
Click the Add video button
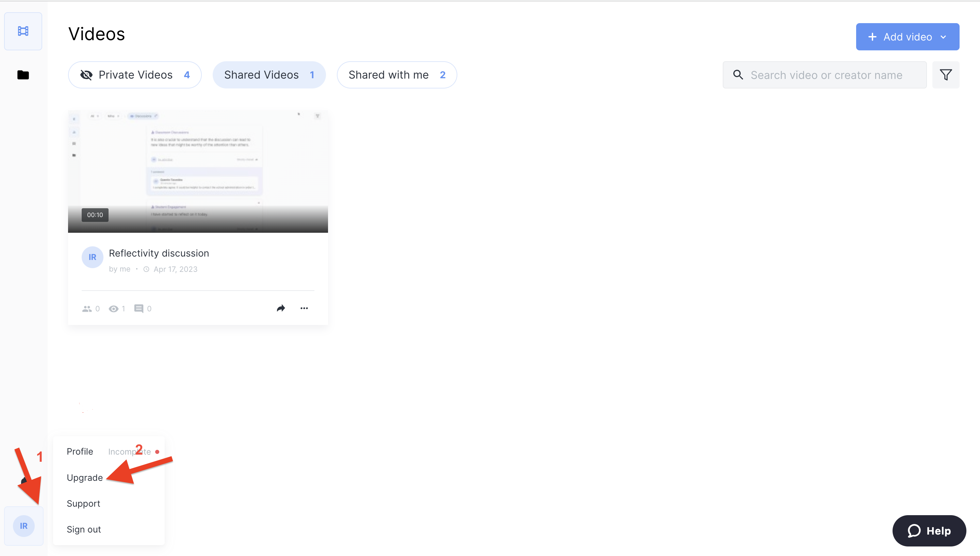coord(907,36)
